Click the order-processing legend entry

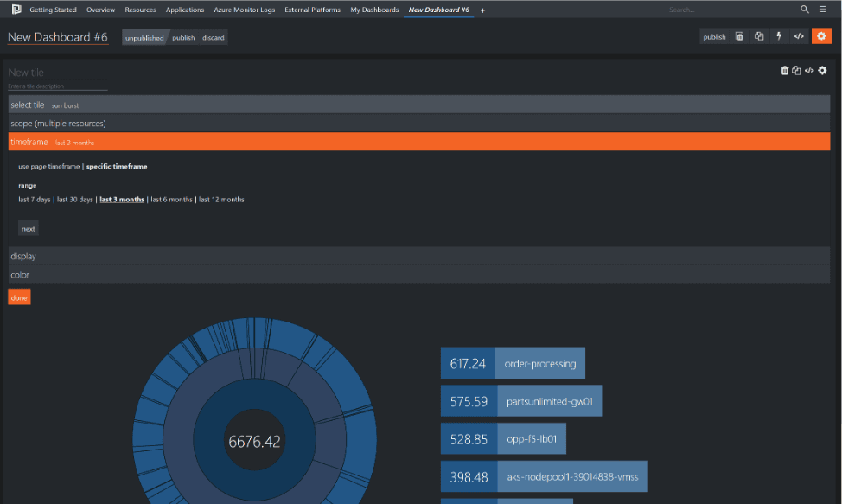pos(540,363)
